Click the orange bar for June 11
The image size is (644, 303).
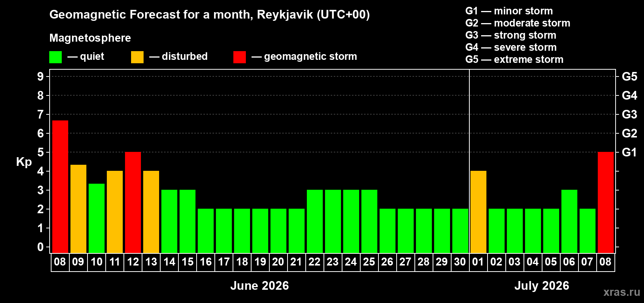coord(115,212)
